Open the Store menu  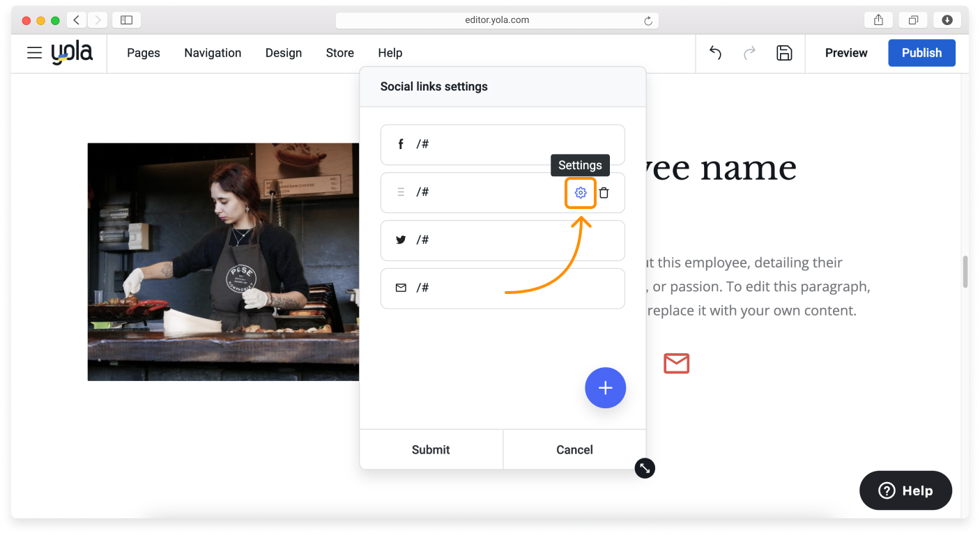[x=340, y=53]
